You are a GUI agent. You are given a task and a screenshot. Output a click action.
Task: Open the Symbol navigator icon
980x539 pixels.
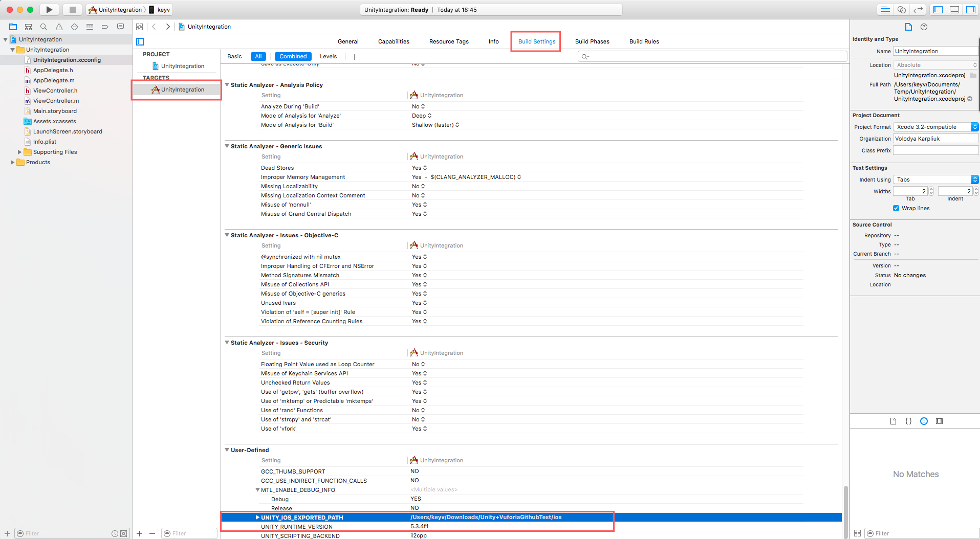(29, 27)
